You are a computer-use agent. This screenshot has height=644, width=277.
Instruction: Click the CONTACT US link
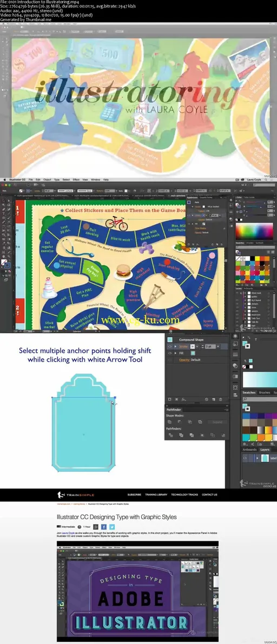[209, 495]
